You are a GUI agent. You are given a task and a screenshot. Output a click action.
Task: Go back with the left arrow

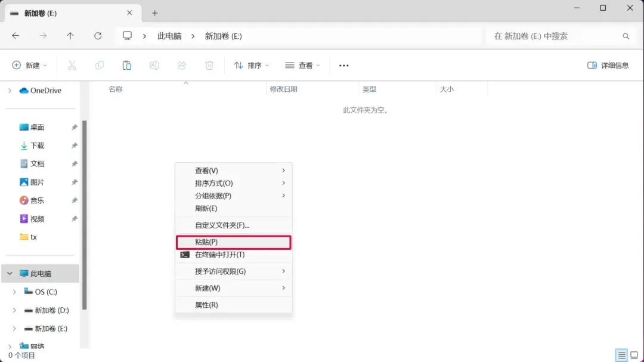pos(16,36)
